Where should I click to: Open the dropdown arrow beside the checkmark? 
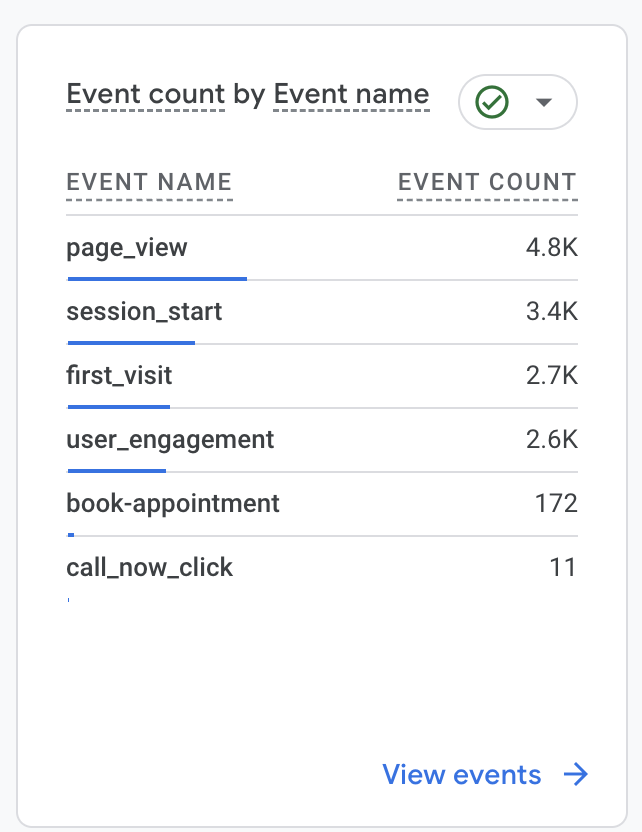[x=544, y=102]
